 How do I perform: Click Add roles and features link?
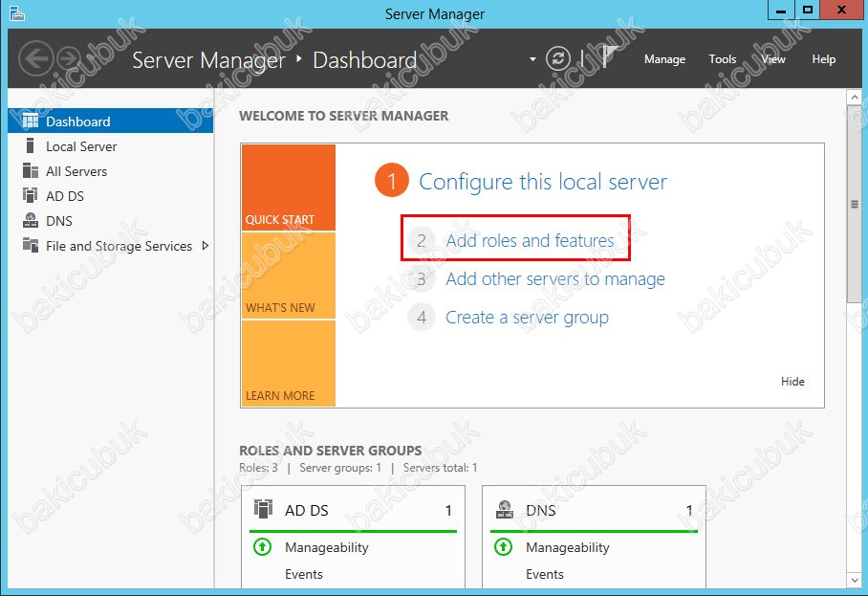coord(530,240)
